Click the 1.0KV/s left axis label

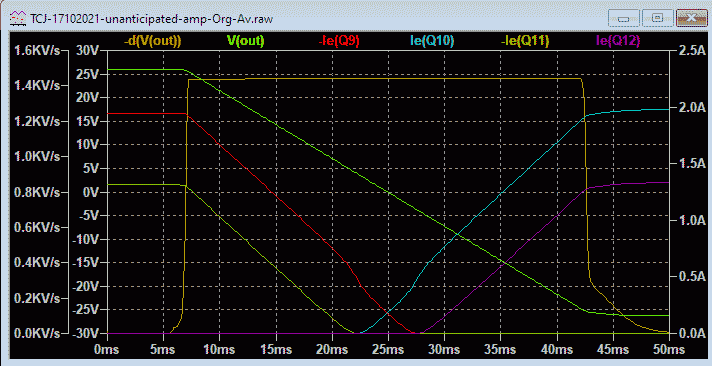pyautogui.click(x=37, y=156)
